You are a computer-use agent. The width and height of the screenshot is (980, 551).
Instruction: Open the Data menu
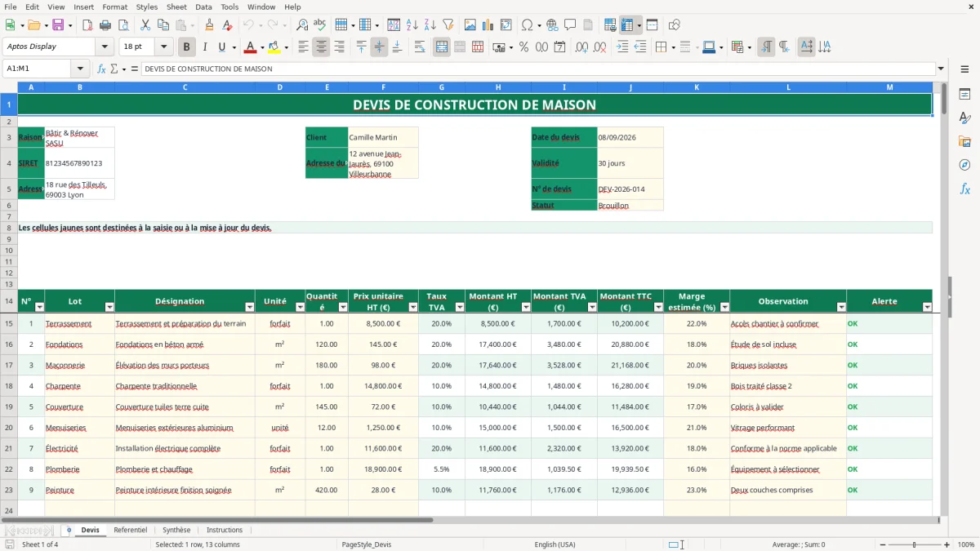[203, 7]
